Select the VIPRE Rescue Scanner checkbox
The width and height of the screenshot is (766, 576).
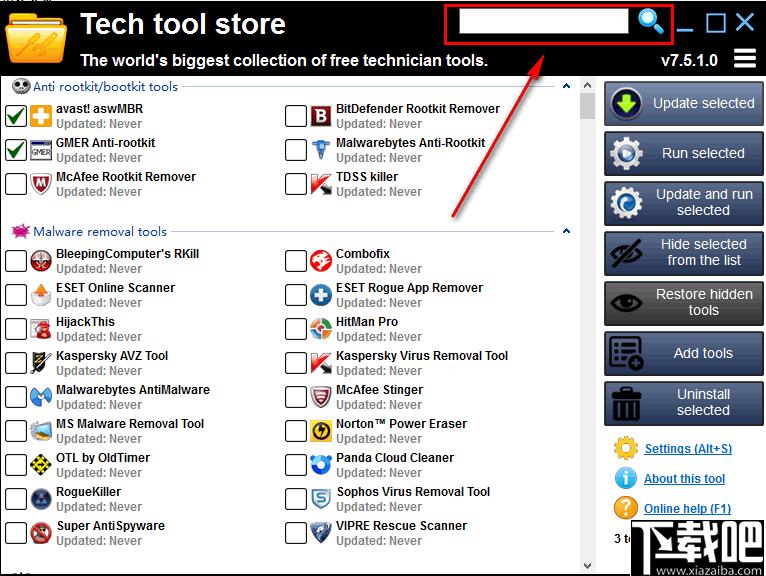click(296, 533)
